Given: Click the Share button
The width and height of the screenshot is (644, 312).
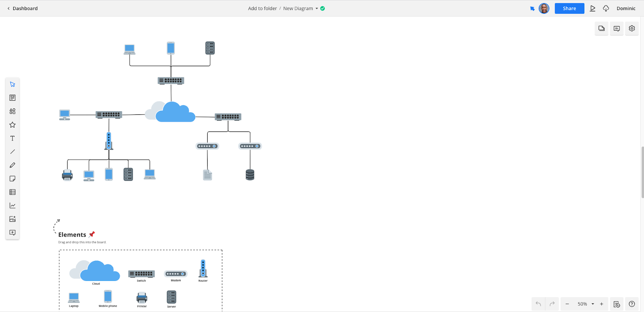Looking at the screenshot, I should tap(569, 8).
